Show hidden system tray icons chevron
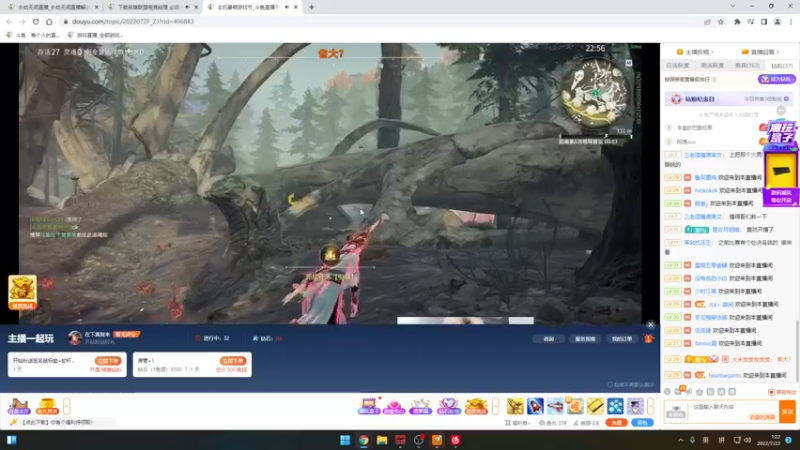Screen dimensions: 800x450 (x=680, y=440)
